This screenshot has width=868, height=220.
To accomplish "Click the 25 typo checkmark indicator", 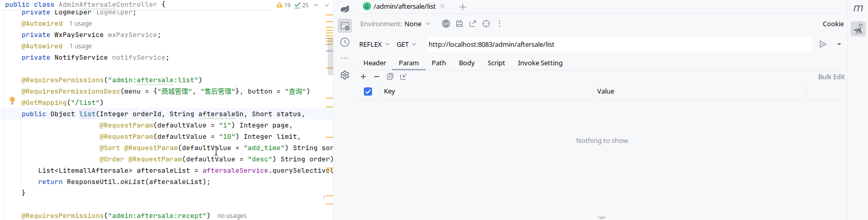I will point(302,5).
